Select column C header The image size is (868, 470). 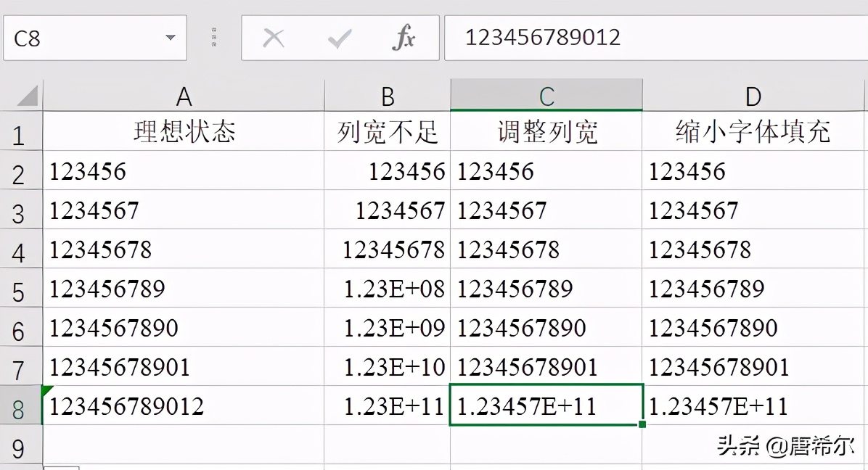coord(546,96)
